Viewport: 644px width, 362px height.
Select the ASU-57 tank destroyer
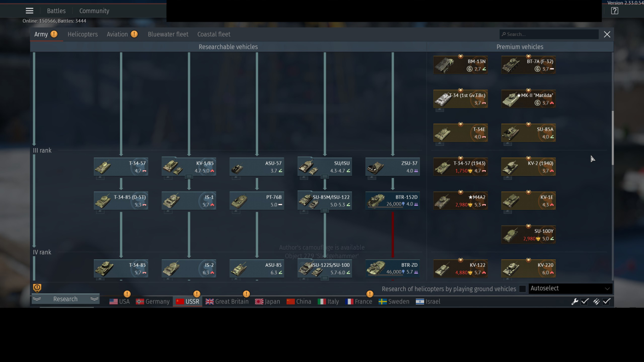click(257, 167)
